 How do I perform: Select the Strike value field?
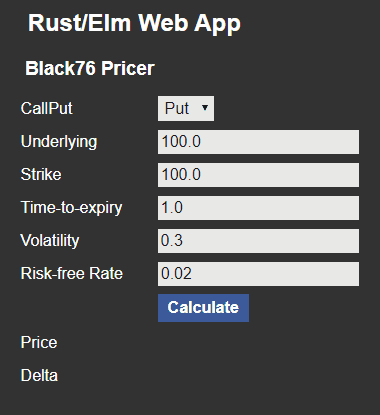(258, 175)
